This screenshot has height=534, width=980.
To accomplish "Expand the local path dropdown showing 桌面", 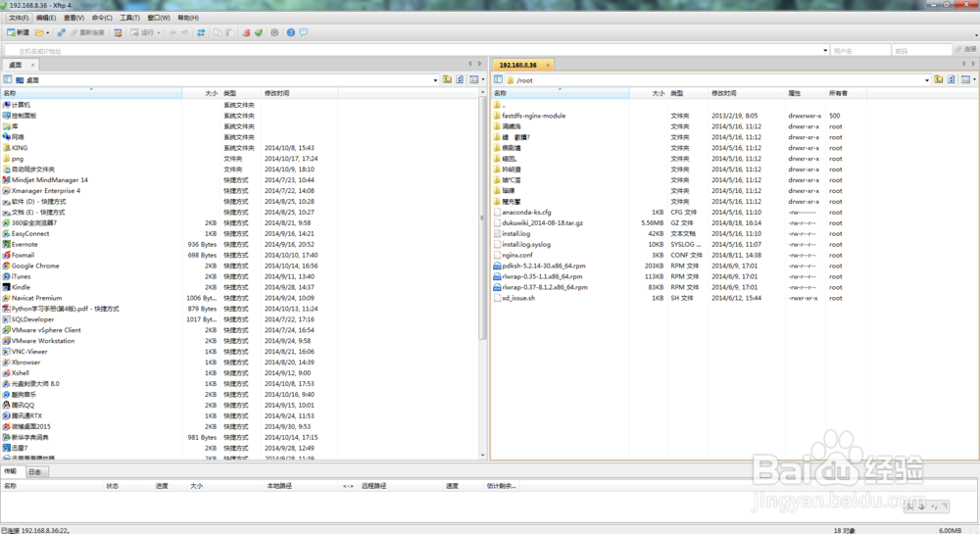I will [436, 80].
